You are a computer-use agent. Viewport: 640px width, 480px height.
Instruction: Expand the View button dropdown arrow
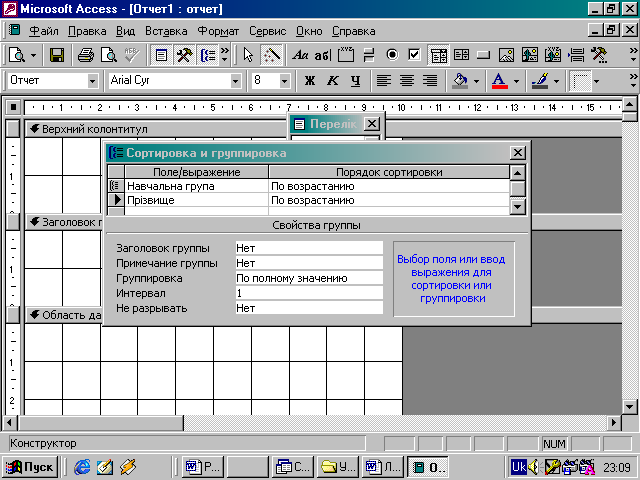33,55
